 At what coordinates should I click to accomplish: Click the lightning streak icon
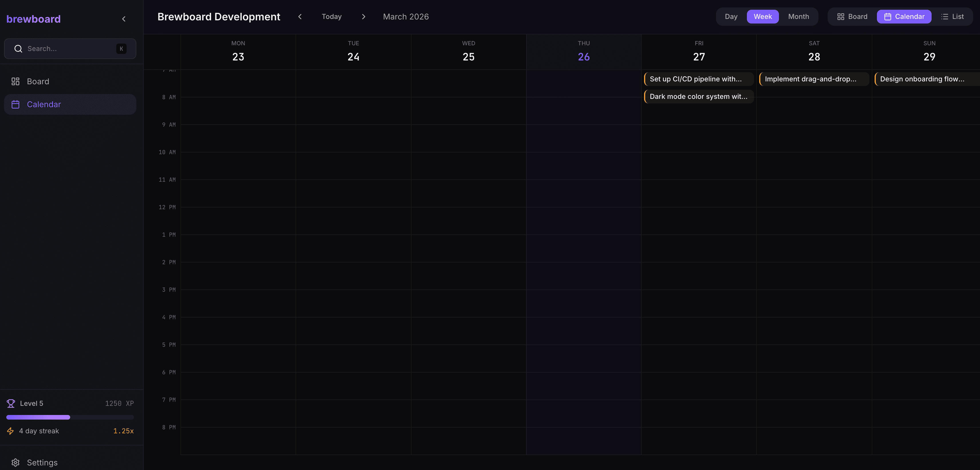tap(10, 431)
